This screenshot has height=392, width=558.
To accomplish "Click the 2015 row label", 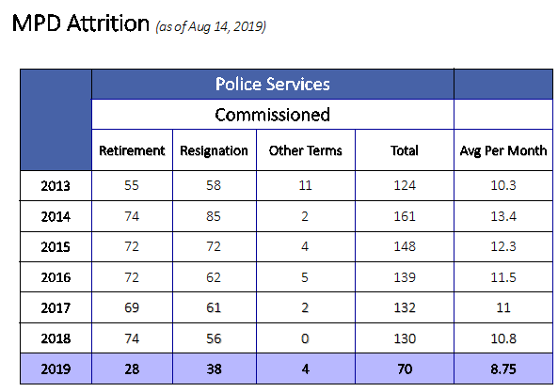I will pyautogui.click(x=56, y=246).
